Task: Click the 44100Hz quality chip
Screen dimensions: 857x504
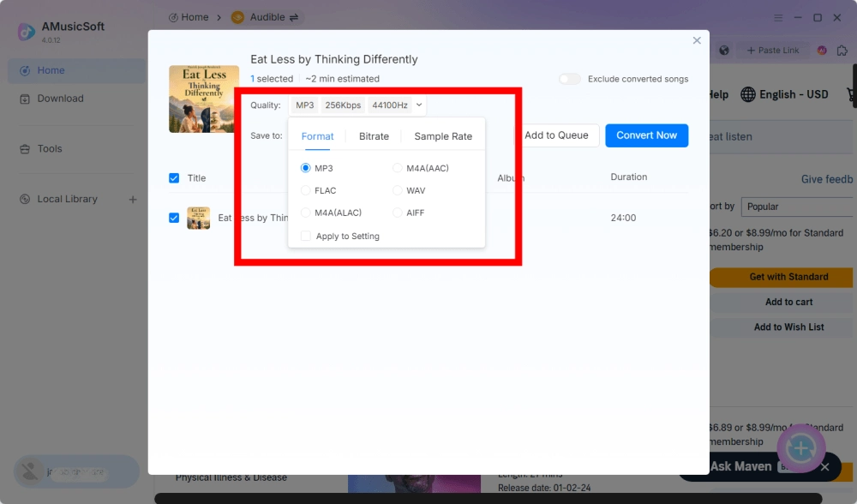Action: (x=390, y=105)
